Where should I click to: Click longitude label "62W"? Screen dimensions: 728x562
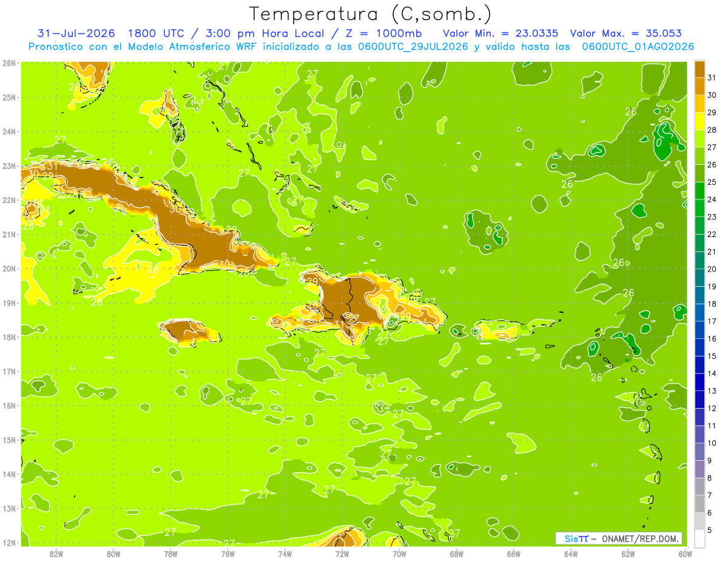629,554
